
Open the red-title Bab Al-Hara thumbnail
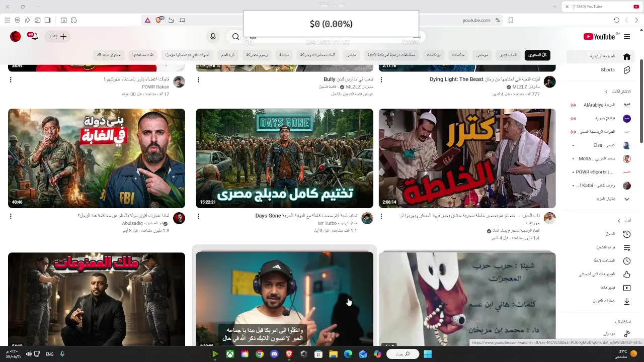click(x=467, y=158)
